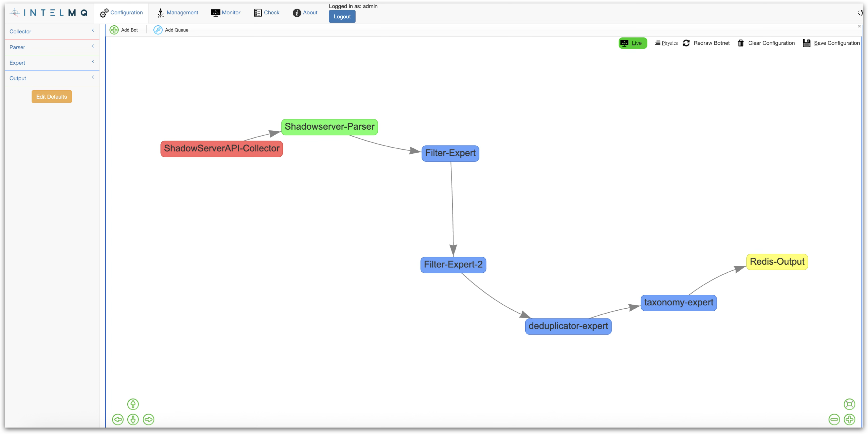The image size is (868, 434).
Task: Toggle the Physics option
Action: point(666,43)
